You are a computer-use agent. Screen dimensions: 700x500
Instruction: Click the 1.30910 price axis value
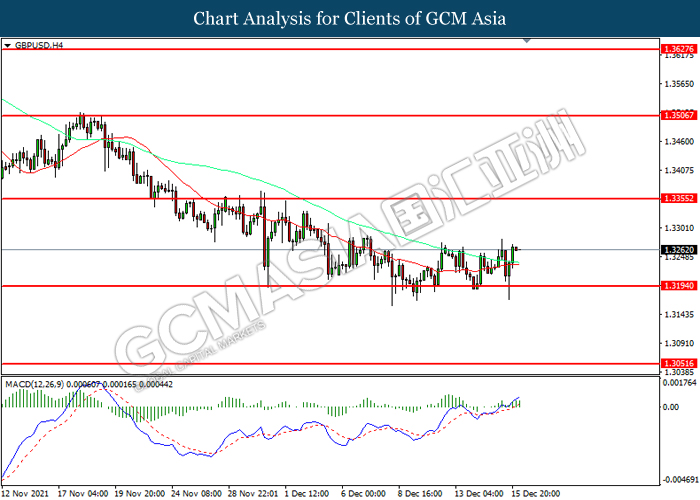tap(679, 343)
